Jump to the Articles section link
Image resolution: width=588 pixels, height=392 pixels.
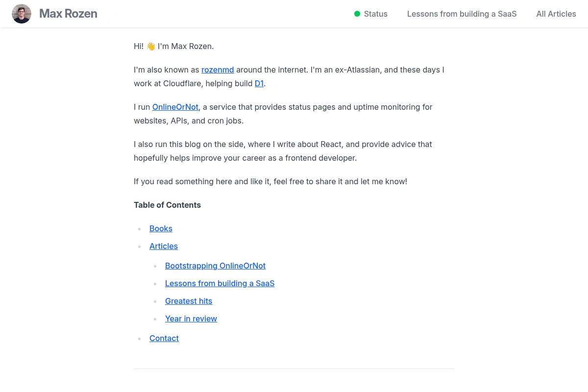click(x=164, y=246)
